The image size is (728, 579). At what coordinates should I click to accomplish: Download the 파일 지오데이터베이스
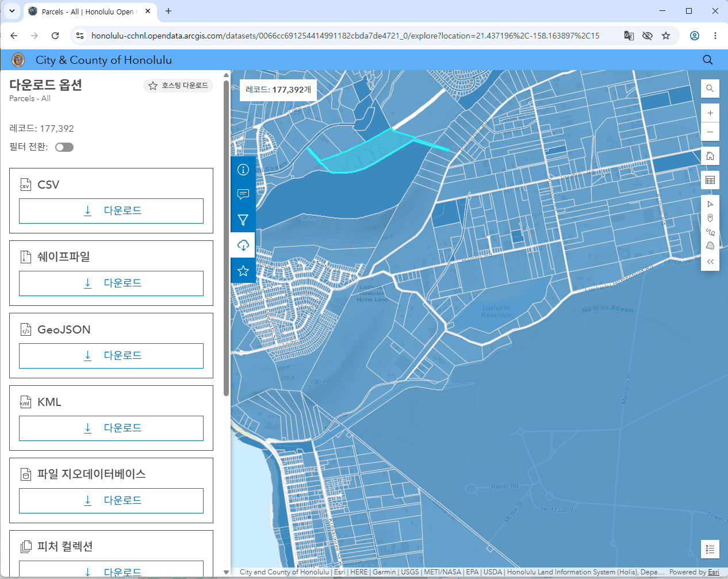(x=111, y=501)
